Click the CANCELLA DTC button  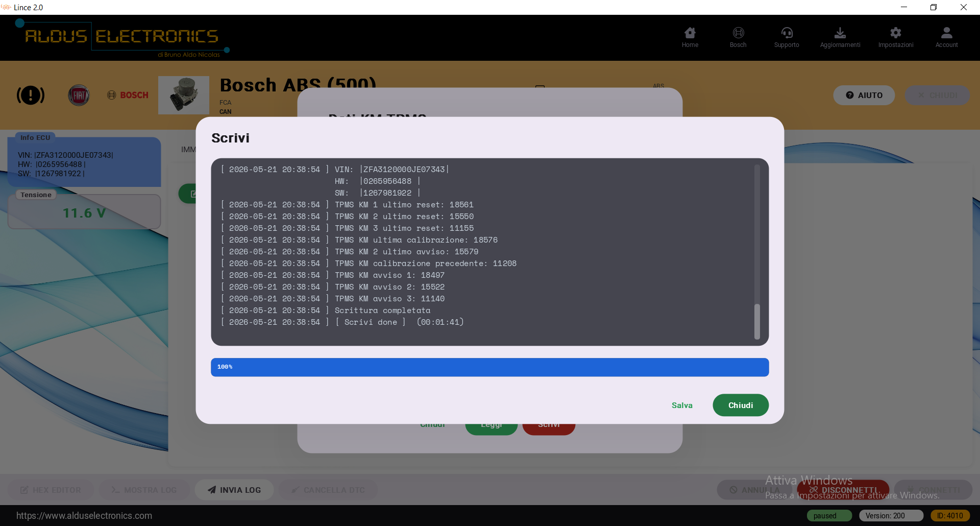pos(328,490)
